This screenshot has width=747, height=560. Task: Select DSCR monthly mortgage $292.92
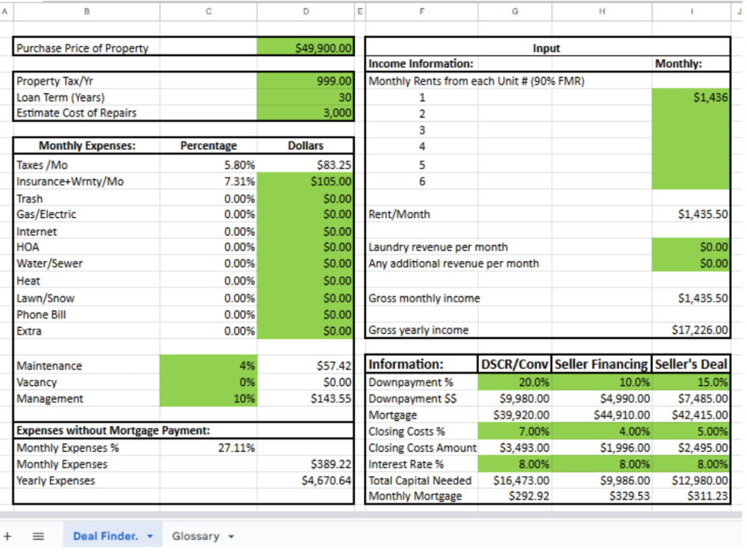(515, 497)
